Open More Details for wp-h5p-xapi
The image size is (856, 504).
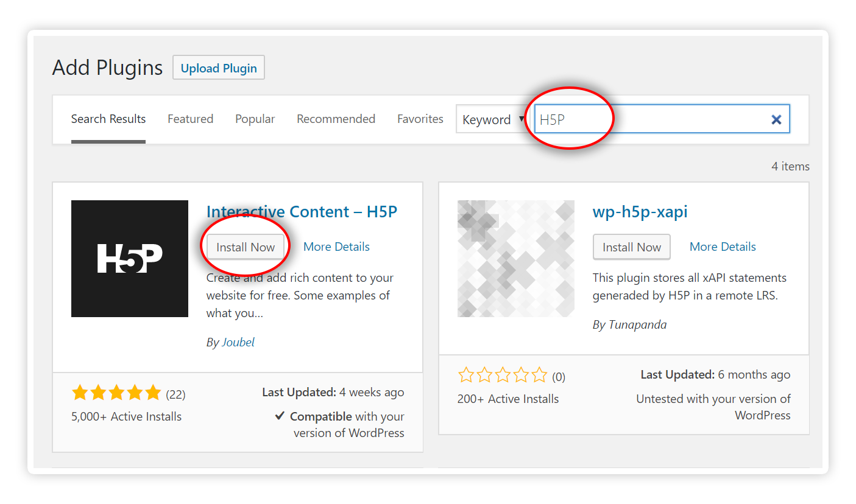tap(723, 247)
